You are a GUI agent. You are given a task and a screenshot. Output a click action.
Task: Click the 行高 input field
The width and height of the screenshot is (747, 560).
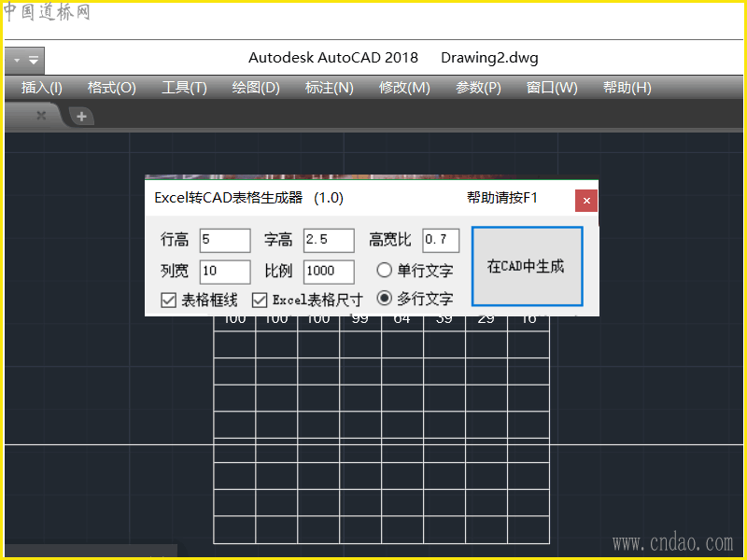point(225,240)
